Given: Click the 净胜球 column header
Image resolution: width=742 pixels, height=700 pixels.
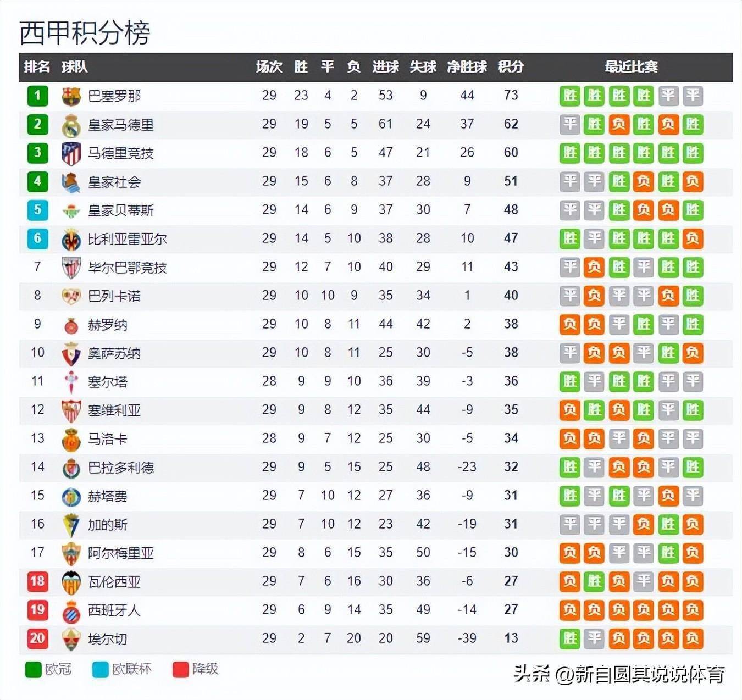Looking at the screenshot, I should click(x=467, y=67).
